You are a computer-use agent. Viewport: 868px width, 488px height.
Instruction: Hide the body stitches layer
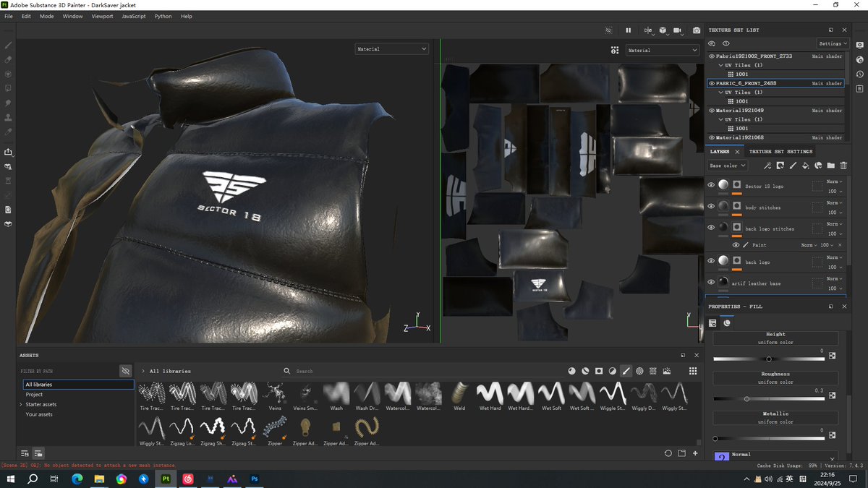coord(711,207)
